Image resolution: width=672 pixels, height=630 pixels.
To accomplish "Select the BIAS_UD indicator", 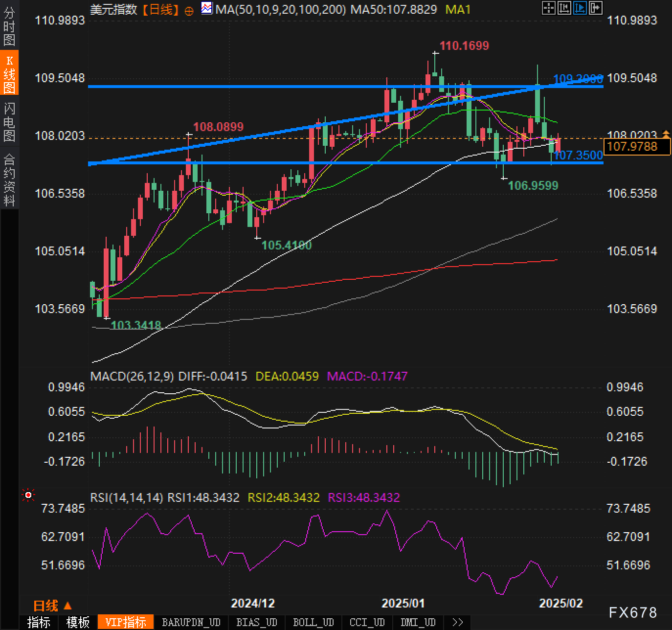I will 256,623.
